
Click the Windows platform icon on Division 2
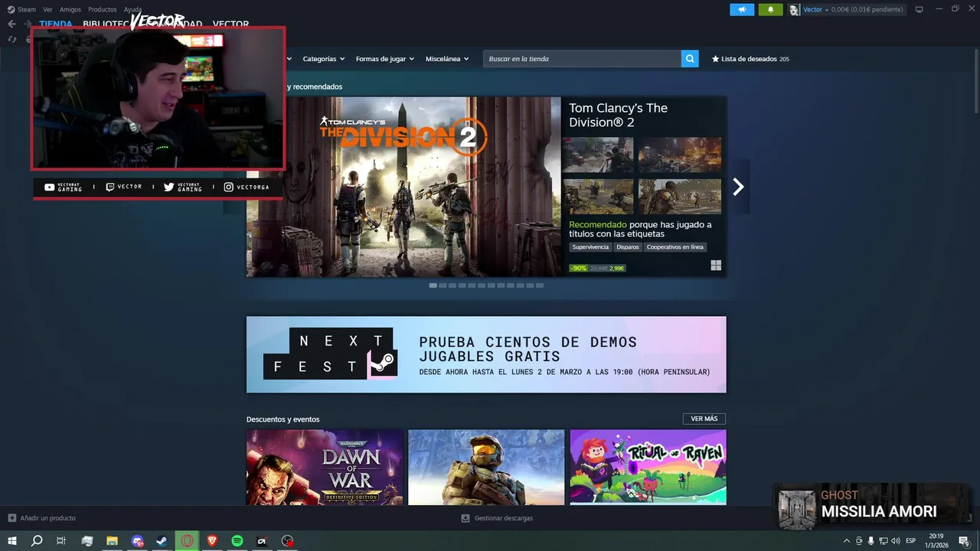pyautogui.click(x=716, y=266)
